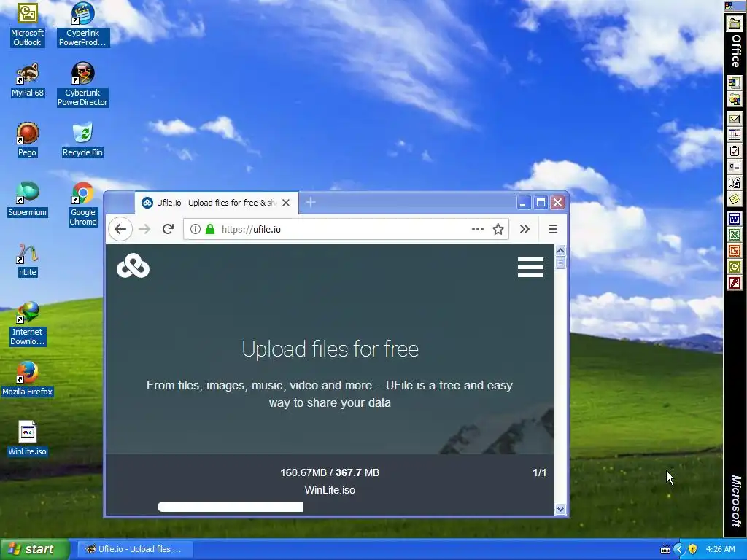This screenshot has height=560, width=747.
Task: Select the MyPal 68 desktop icon
Action: pyautogui.click(x=27, y=80)
